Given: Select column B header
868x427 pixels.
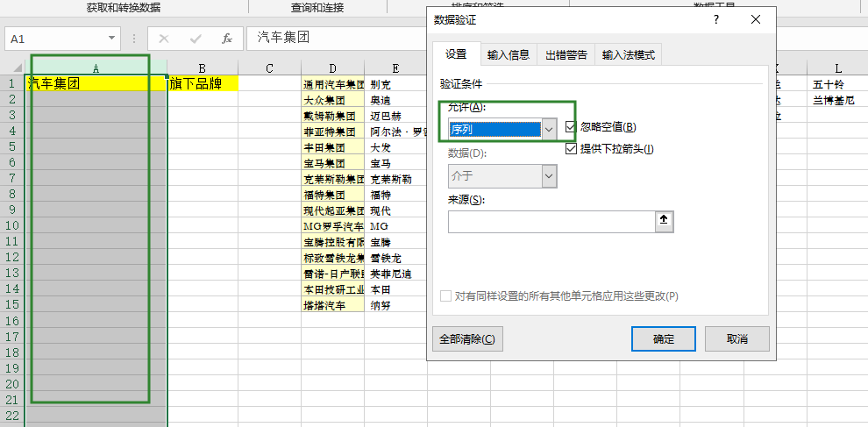Looking at the screenshot, I should click(202, 68).
